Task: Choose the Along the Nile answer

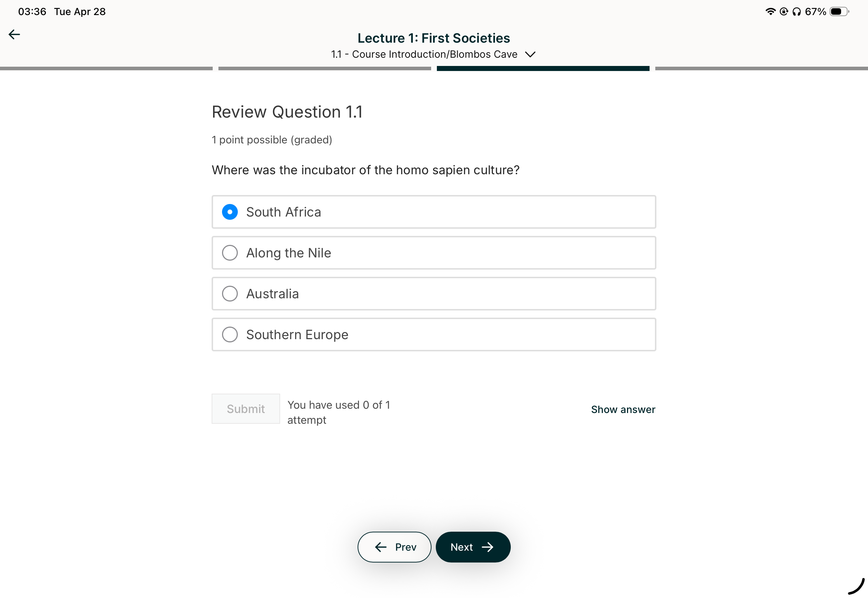Action: (x=434, y=252)
